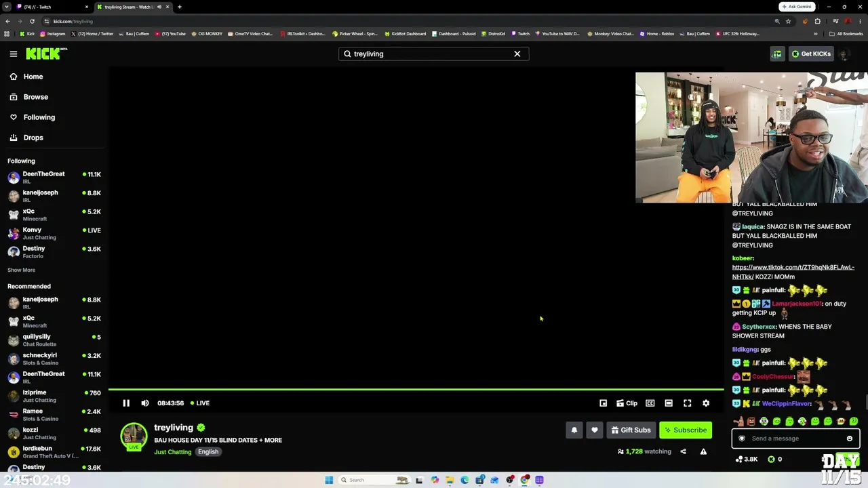This screenshot has height=488, width=868.
Task: Open the KickBot Dashboard bookmark
Action: (x=406, y=34)
